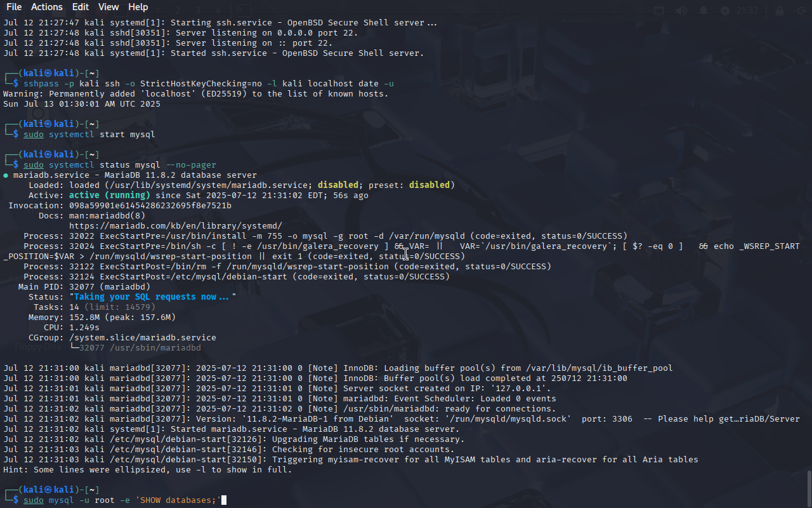Click the 'Process: 32122 ExecStartPost=/bin/rm' line
Image resolution: width=812 pixels, height=508 pixels.
pyautogui.click(x=287, y=267)
